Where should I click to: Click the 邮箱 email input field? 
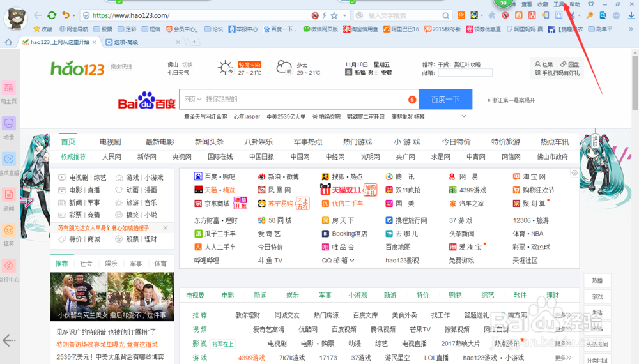coord(465,73)
